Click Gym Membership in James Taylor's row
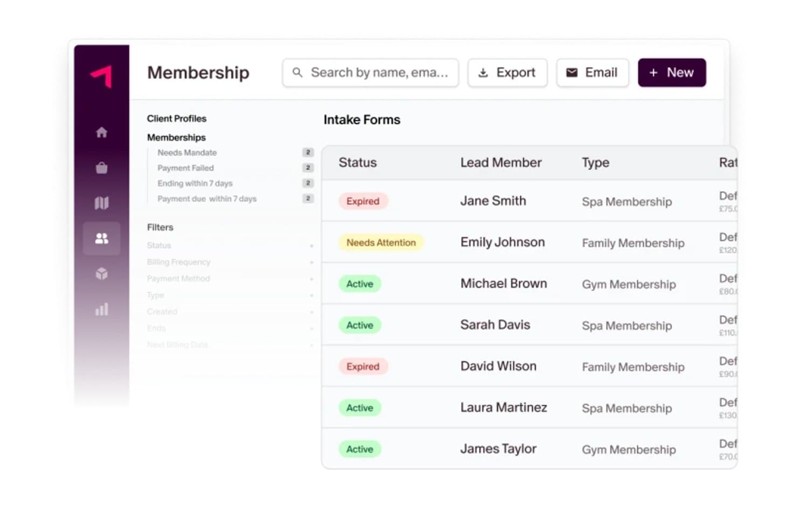 629,450
